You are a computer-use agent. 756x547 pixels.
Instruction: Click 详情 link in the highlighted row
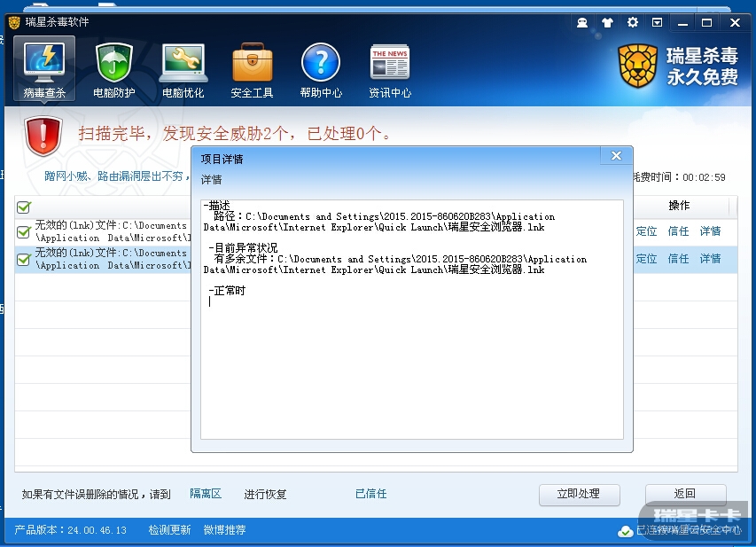pos(710,259)
